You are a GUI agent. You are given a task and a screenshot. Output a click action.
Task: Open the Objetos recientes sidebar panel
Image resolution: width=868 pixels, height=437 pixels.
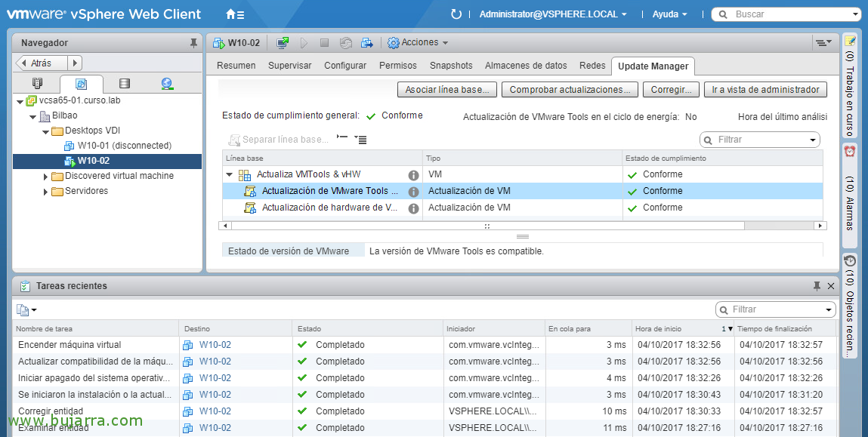(x=850, y=306)
